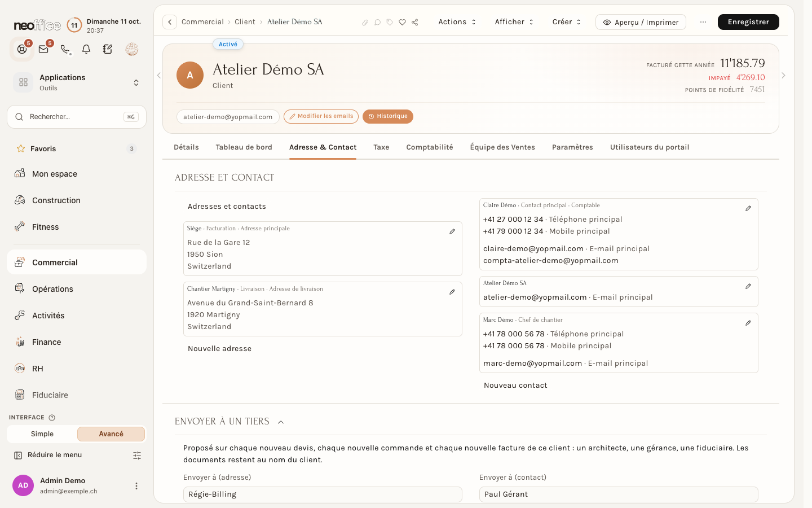Click Modifier les emails button
The height and width of the screenshot is (508, 812).
[x=321, y=116]
